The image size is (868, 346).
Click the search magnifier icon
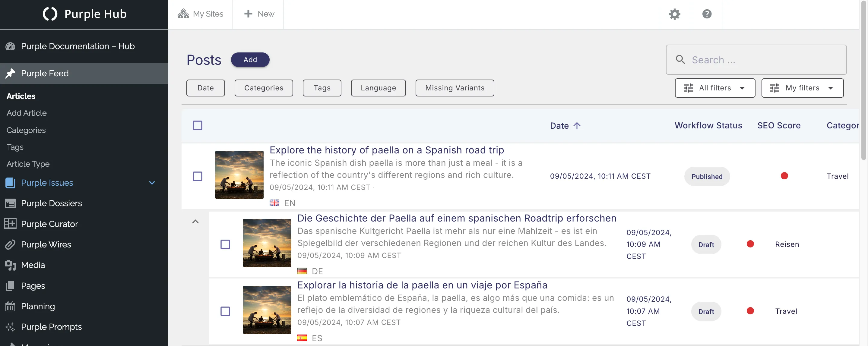click(x=681, y=60)
